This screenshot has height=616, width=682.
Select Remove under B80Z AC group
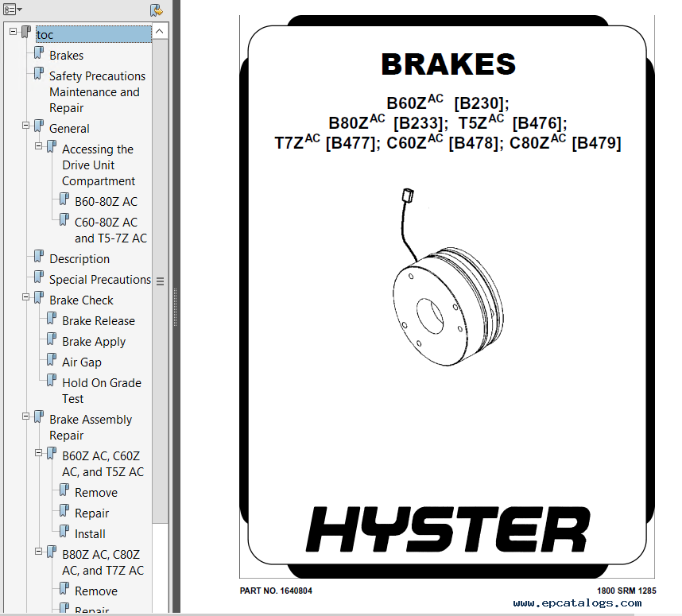[x=95, y=591]
